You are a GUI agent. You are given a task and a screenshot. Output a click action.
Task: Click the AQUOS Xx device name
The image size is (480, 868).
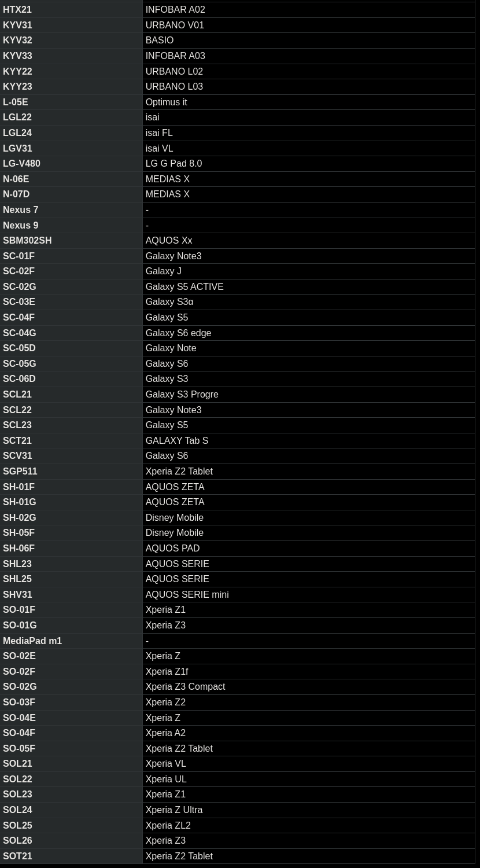[169, 241]
